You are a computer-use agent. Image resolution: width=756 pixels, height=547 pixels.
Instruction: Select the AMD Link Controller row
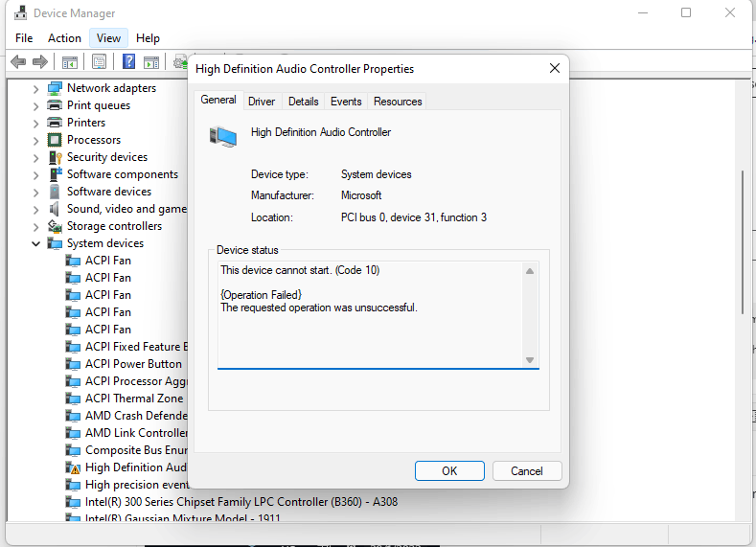tap(136, 433)
